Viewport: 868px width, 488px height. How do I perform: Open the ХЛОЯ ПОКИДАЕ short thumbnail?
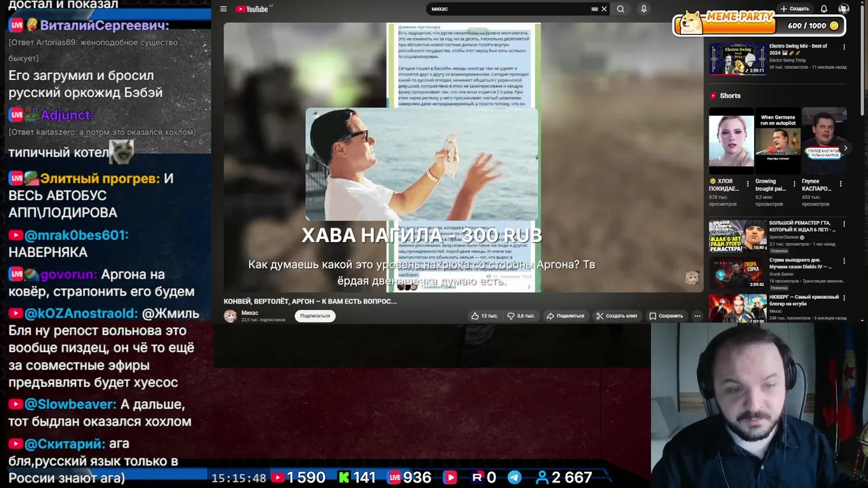tap(731, 141)
